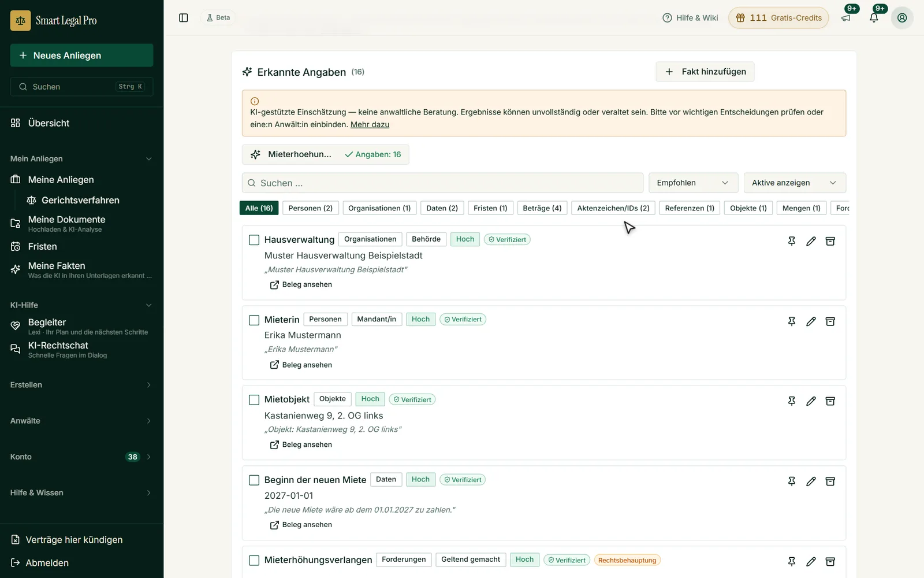
Task: Tick the Mietobjekt checkbox
Action: tap(254, 400)
